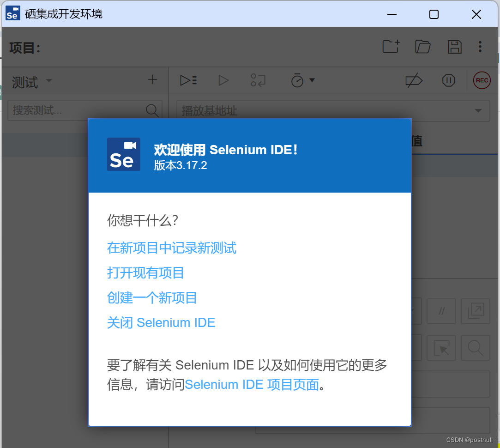Click 在新项目中记录新测试 link

click(172, 248)
